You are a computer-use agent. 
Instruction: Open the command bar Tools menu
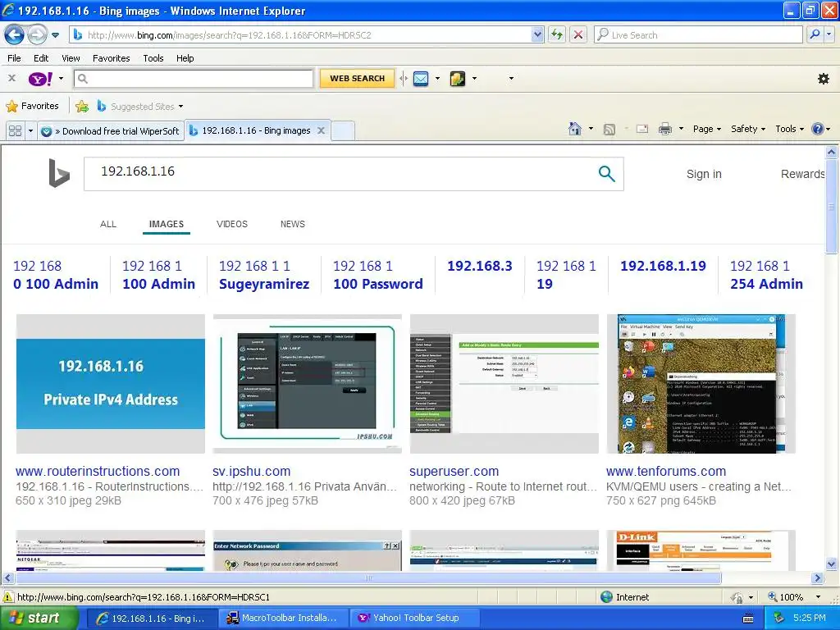click(790, 129)
